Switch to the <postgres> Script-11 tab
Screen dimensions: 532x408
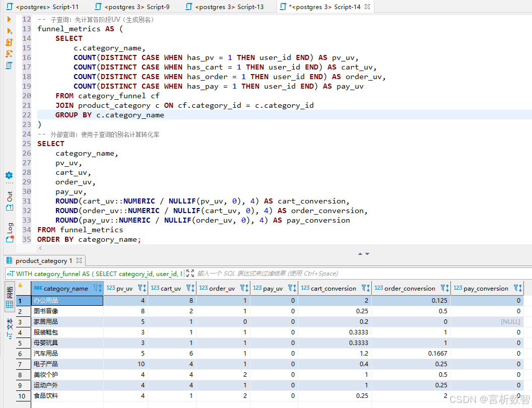pyautogui.click(x=42, y=7)
